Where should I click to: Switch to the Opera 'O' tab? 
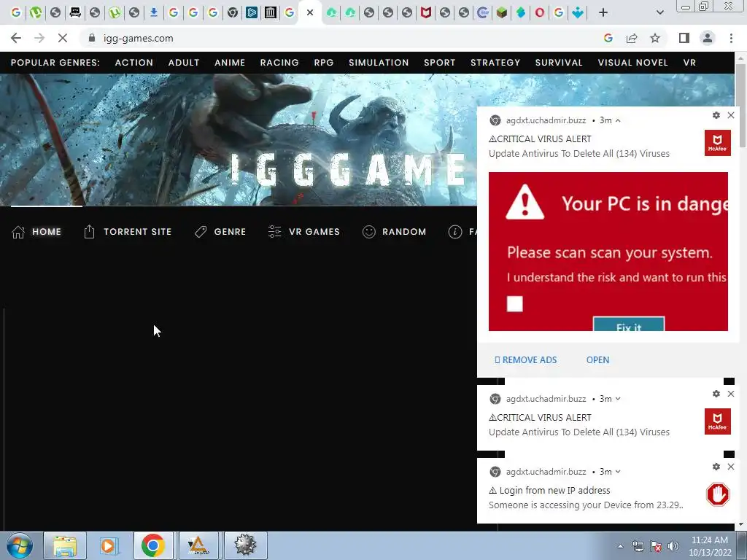(539, 13)
